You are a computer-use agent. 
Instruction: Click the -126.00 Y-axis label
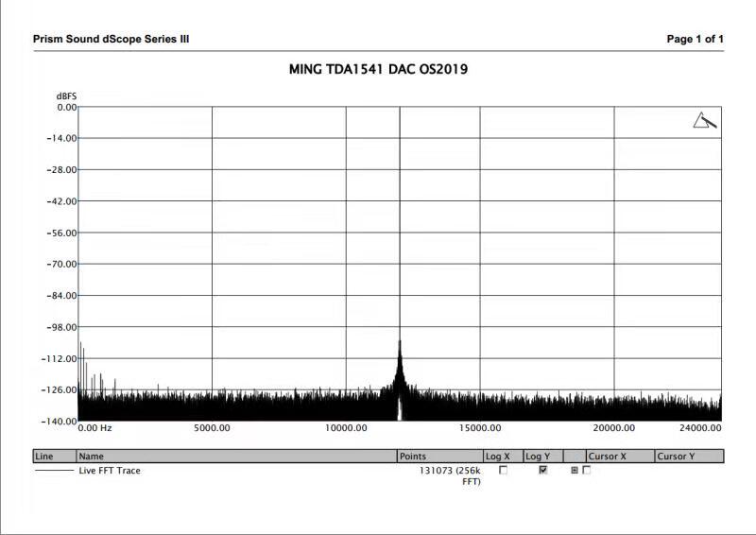point(60,389)
